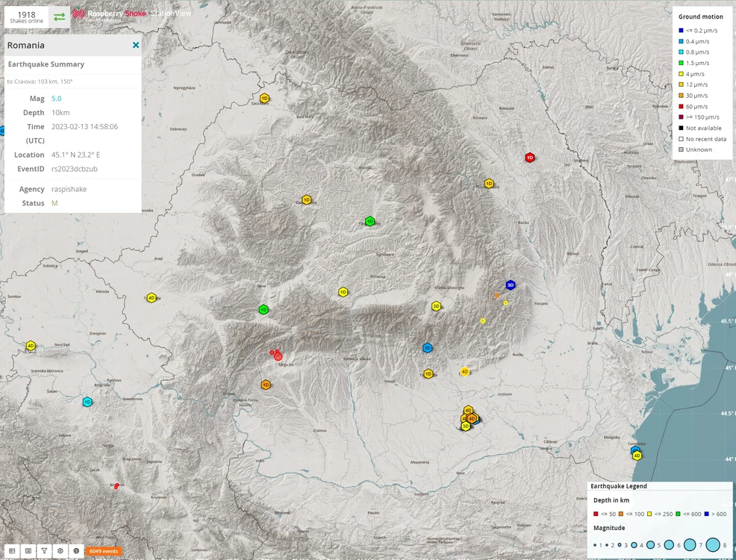Select the red magnitude 5 earthquake circle
This screenshot has width=736, height=560.
coord(278,356)
